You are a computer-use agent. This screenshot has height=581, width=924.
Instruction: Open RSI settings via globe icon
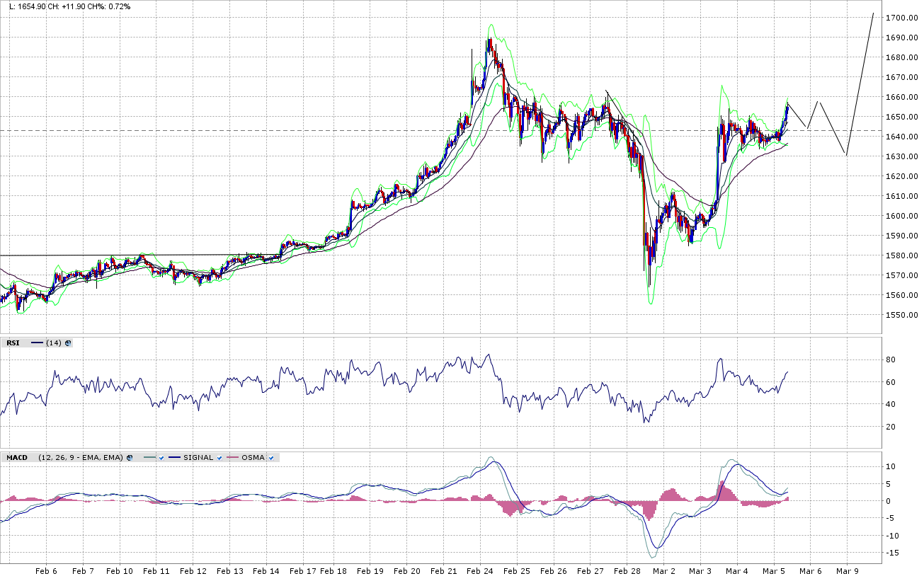68,343
